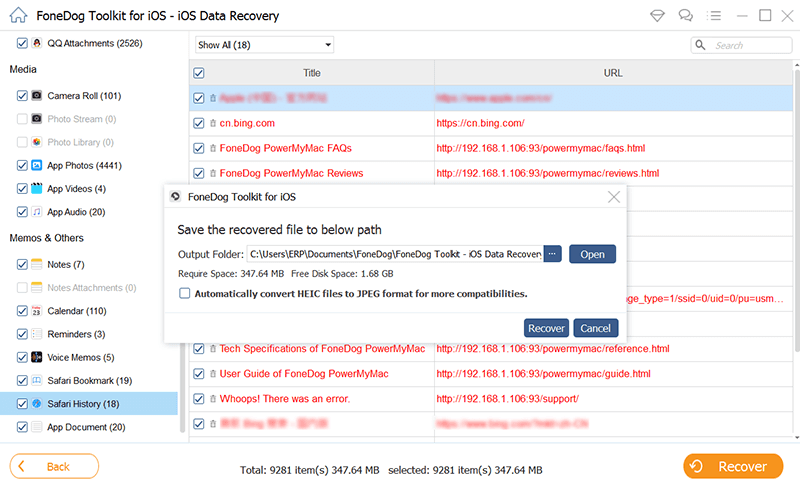Click the magnifier icon in the search box
The width and height of the screenshot is (800, 489).
pyautogui.click(x=701, y=45)
